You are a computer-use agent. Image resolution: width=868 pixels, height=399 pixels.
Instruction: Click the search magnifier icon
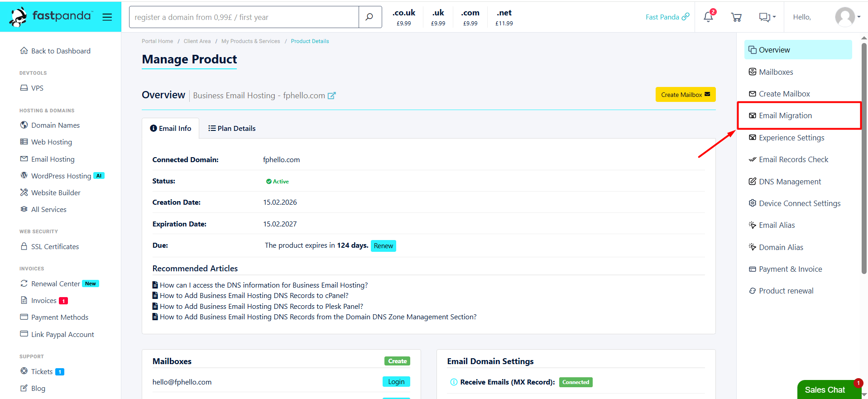(369, 17)
